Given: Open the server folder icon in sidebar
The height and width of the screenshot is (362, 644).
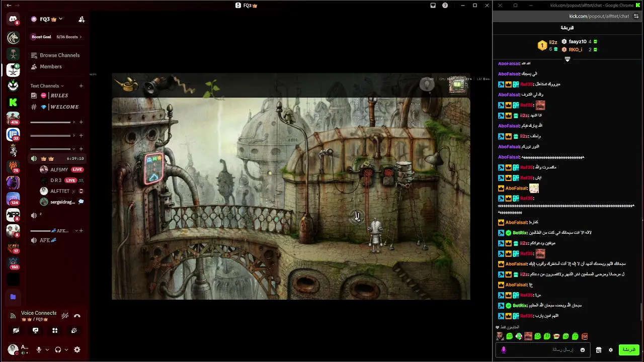Looking at the screenshot, I should (13, 297).
